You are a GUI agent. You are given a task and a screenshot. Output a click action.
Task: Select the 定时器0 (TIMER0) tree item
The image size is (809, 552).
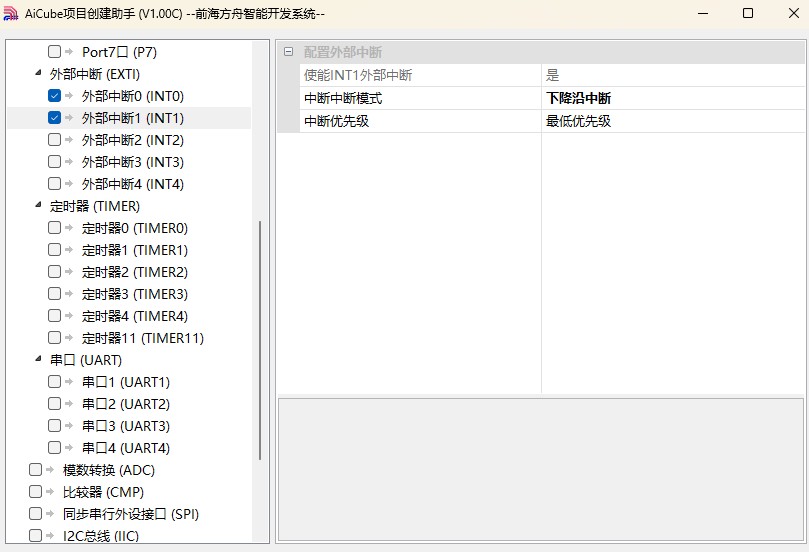(135, 228)
